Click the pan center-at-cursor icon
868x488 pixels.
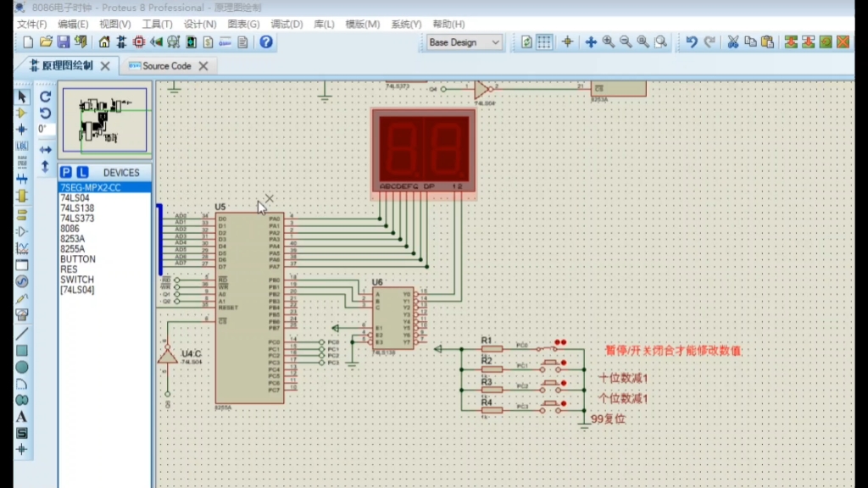pyautogui.click(x=591, y=42)
